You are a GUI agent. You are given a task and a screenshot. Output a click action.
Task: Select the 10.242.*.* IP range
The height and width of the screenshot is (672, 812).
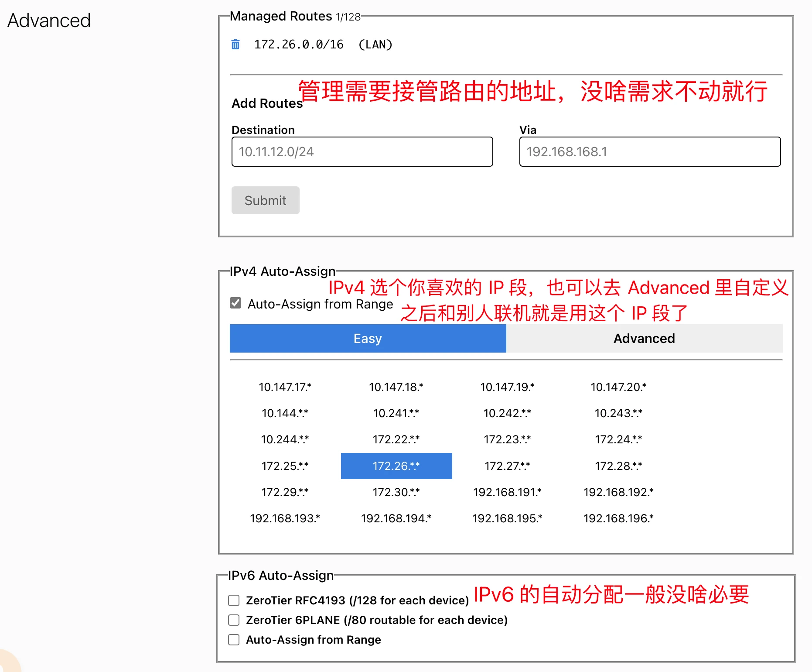[x=507, y=413]
